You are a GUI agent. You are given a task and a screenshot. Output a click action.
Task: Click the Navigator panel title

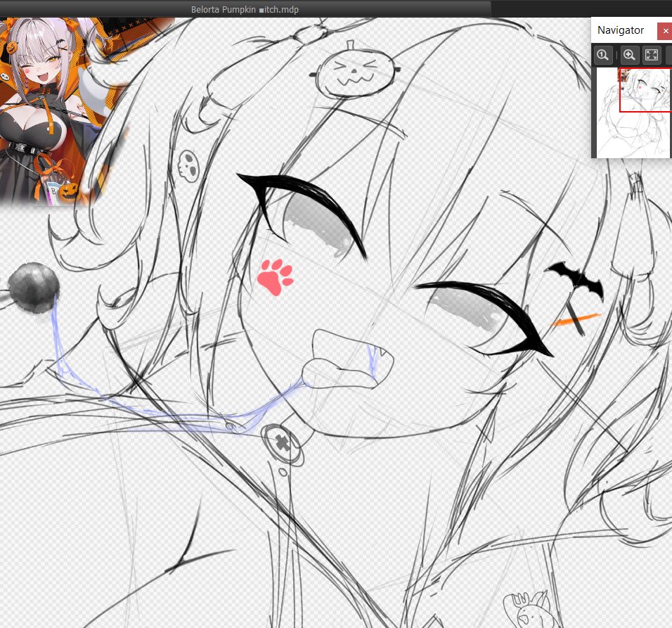[621, 30]
